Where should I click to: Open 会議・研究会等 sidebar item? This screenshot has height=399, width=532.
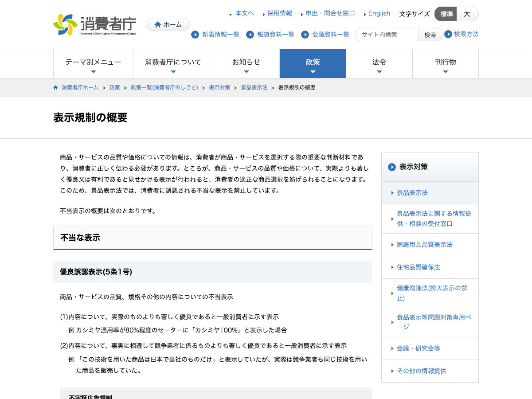pyautogui.click(x=430, y=348)
